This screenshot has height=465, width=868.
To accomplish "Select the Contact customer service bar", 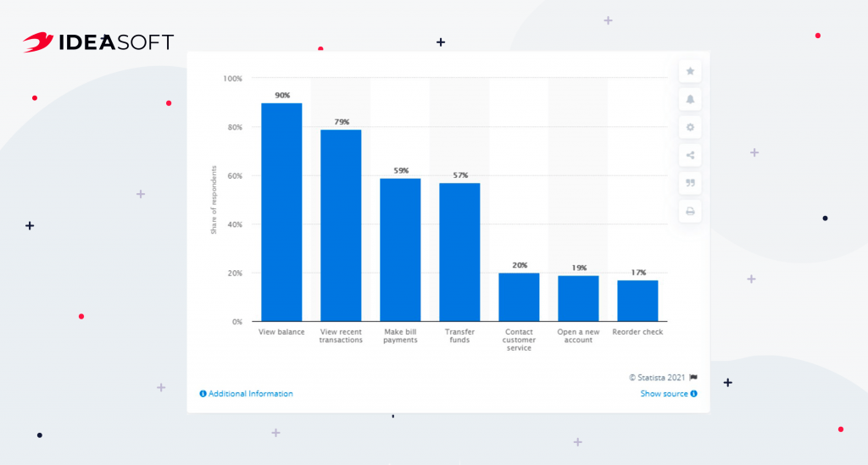I will pyautogui.click(x=519, y=297).
